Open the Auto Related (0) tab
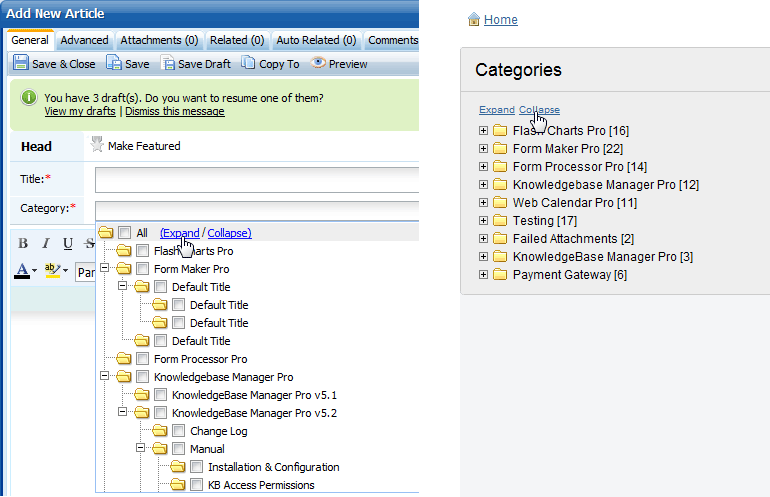 pyautogui.click(x=316, y=40)
